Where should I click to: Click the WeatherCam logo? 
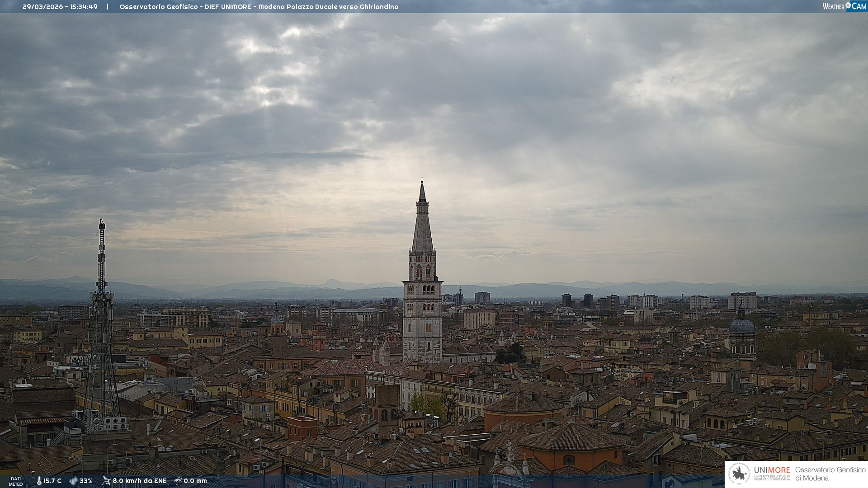tap(844, 6)
